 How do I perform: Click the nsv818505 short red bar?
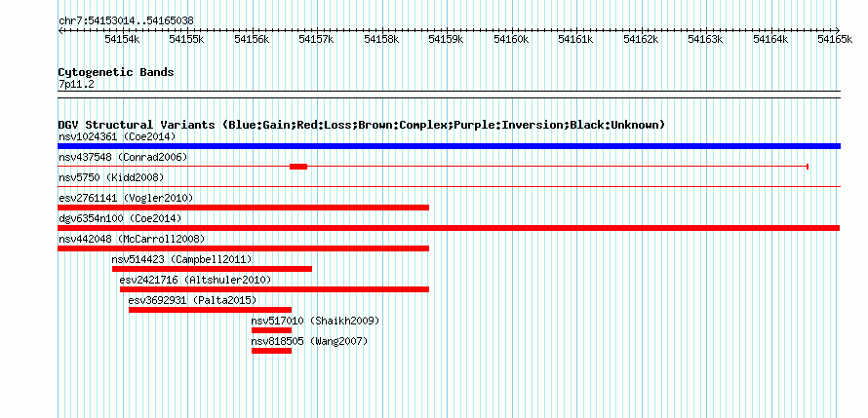272,351
